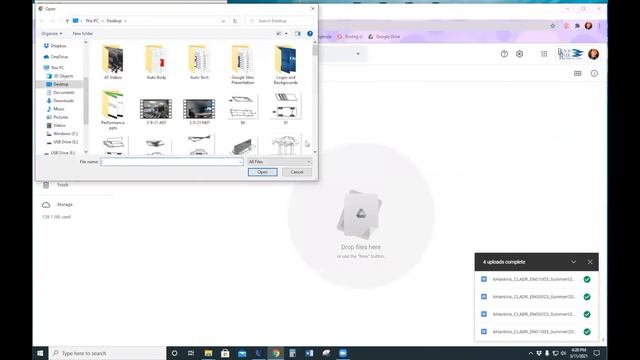Image resolution: width=640 pixels, height=360 pixels.
Task: Select the file thumbnail named 81
Action: coord(286,109)
